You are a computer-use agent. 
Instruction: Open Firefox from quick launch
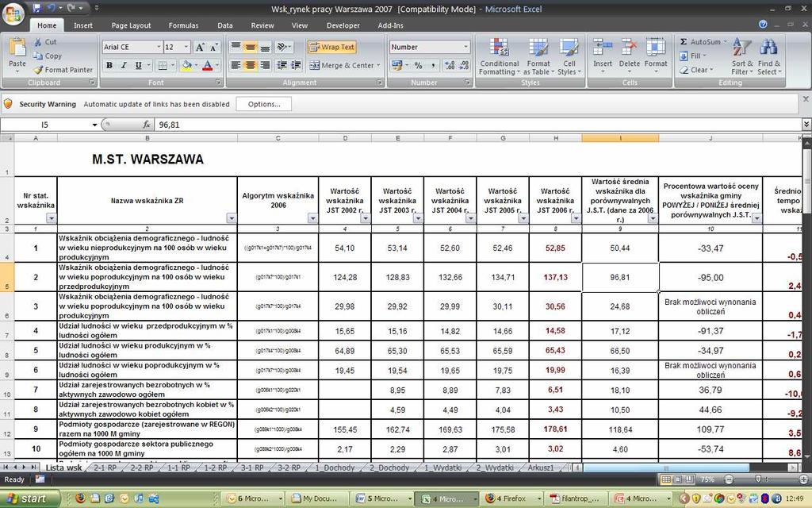pos(80,498)
